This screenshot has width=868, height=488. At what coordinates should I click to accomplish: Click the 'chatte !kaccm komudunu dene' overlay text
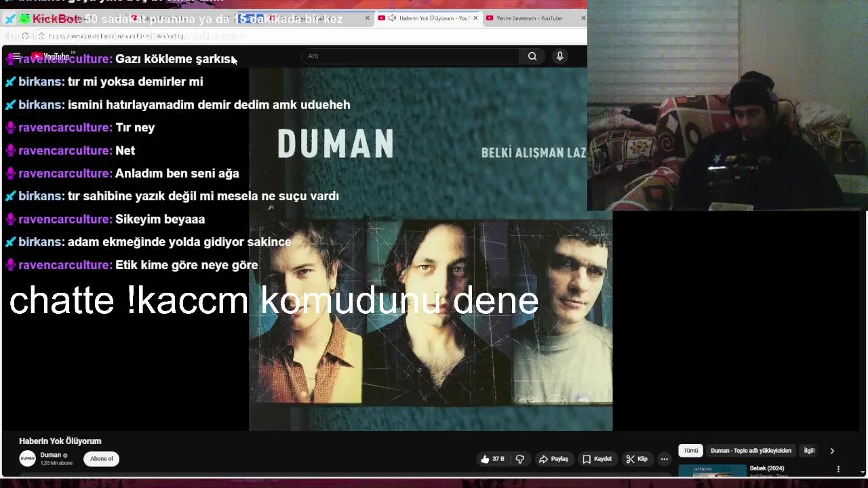pos(274,300)
